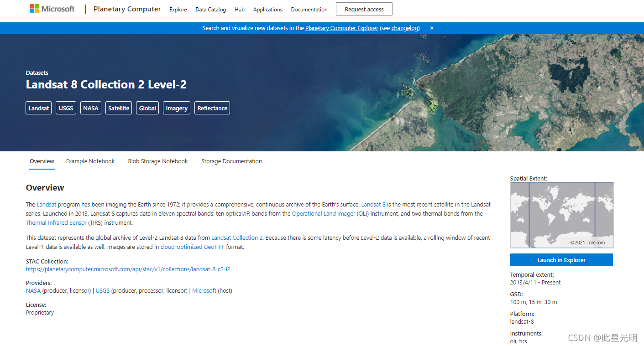Click the Landsat 8 Collection 2 Level-2 title
644x346 pixels.
106,85
